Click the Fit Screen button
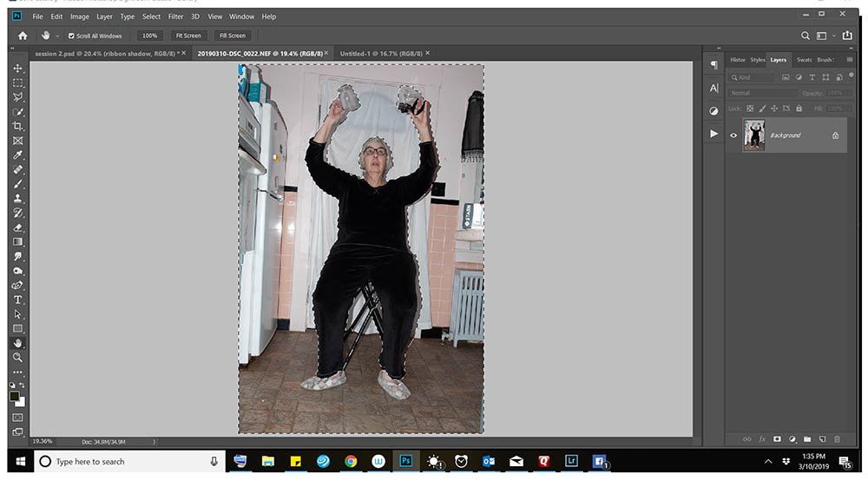 point(188,36)
